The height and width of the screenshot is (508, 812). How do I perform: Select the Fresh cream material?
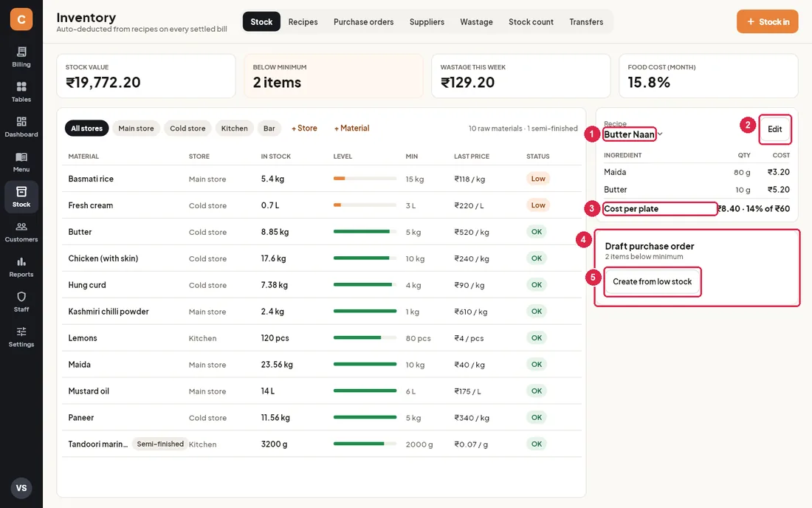coord(91,205)
